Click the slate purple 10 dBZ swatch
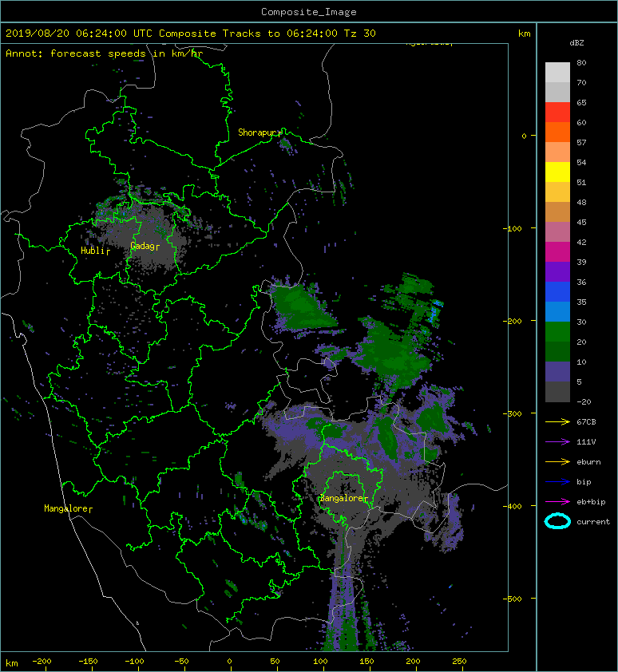Screen dimensions: 618x672 pos(557,371)
